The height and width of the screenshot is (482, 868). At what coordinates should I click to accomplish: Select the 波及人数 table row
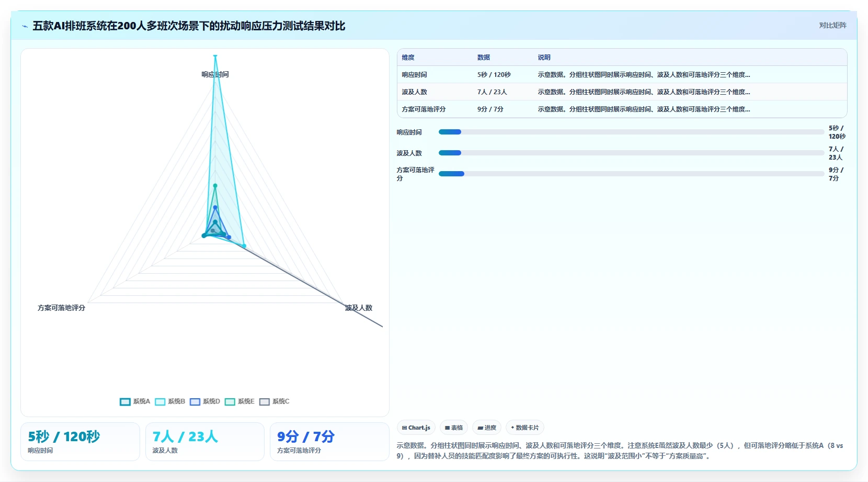[622, 92]
